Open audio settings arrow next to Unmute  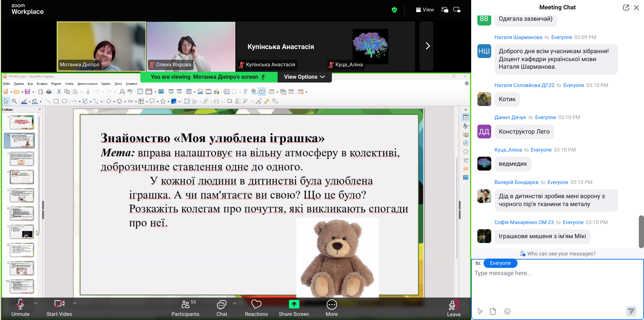point(36,303)
